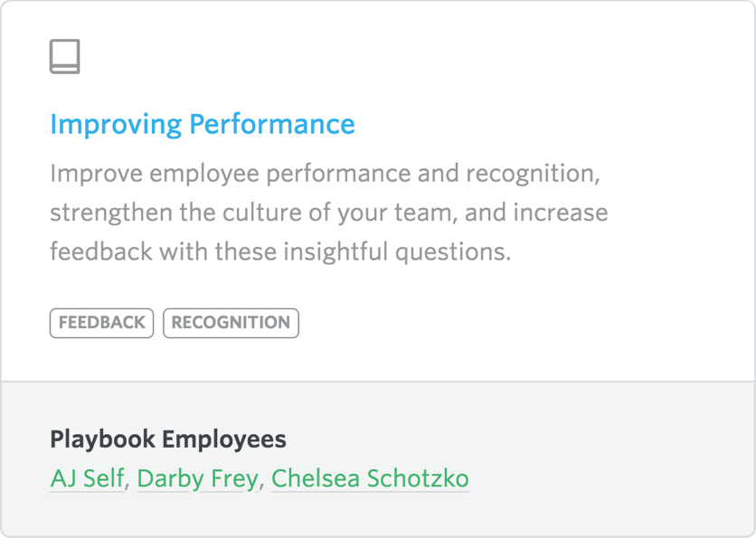The image size is (756, 538).
Task: Click the description line starting "strengthen the culture"
Action: tap(328, 212)
